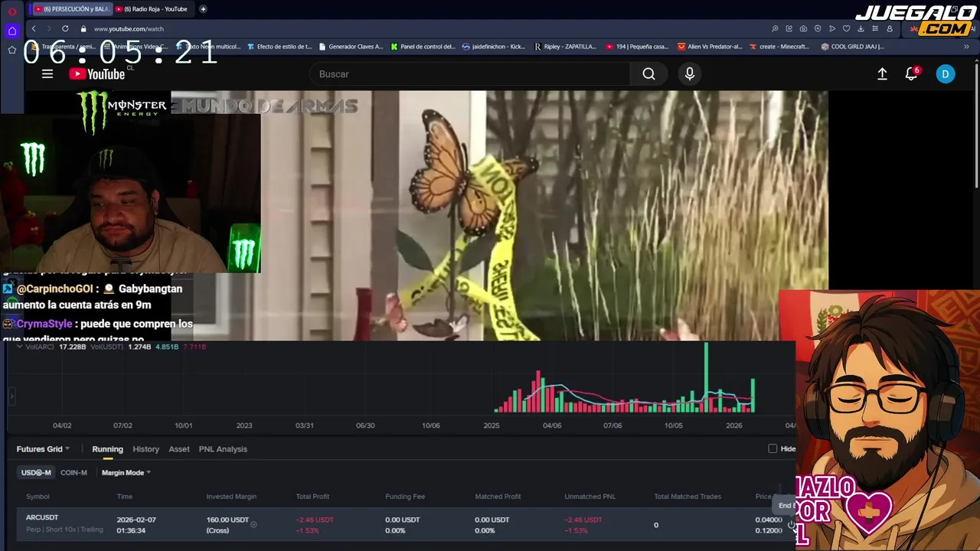Open the account avatar D
The width and height of the screenshot is (980, 551).
946,73
